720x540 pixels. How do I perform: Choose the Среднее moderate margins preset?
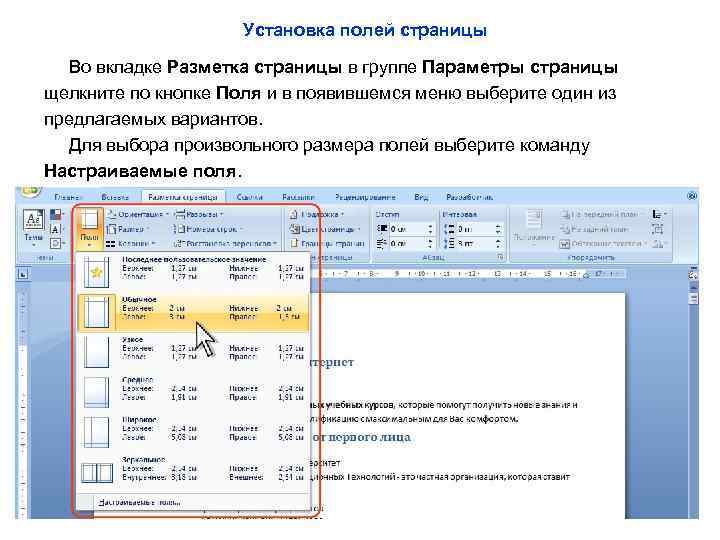coord(193,392)
